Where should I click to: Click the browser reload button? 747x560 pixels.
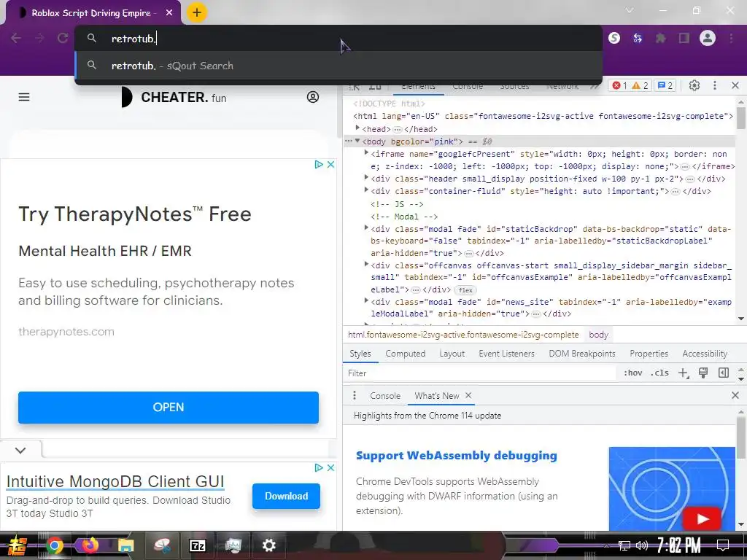pos(63,38)
